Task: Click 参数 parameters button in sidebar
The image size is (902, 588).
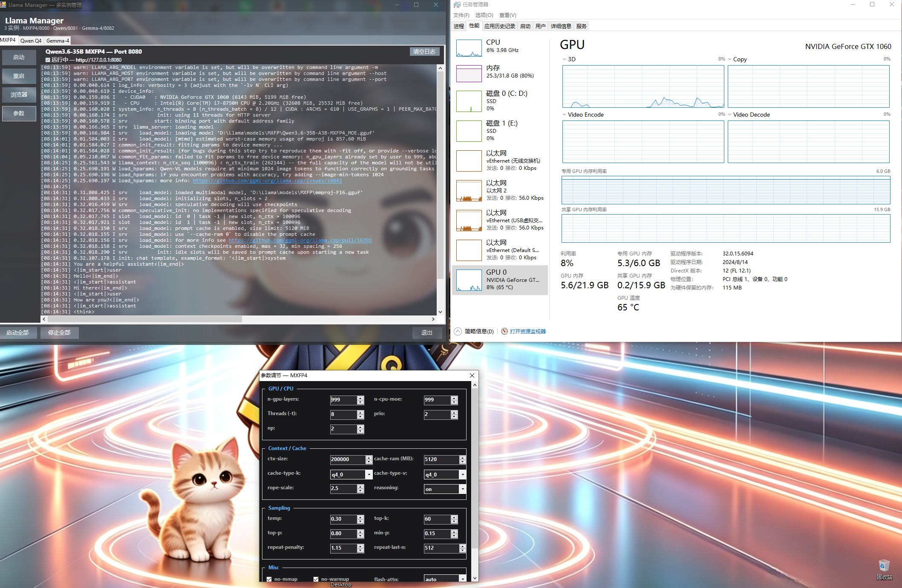Action: (19, 113)
